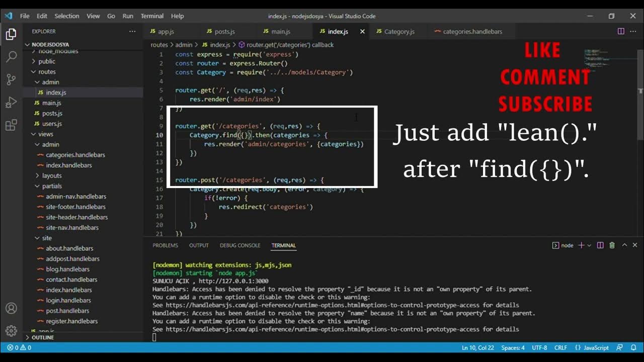Collapse the site folder

(x=83, y=238)
